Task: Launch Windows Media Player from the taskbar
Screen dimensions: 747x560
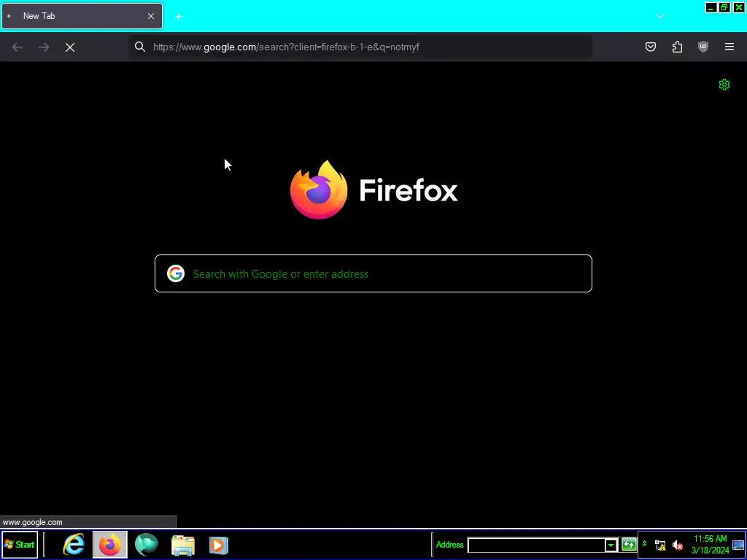Action: coord(219,545)
